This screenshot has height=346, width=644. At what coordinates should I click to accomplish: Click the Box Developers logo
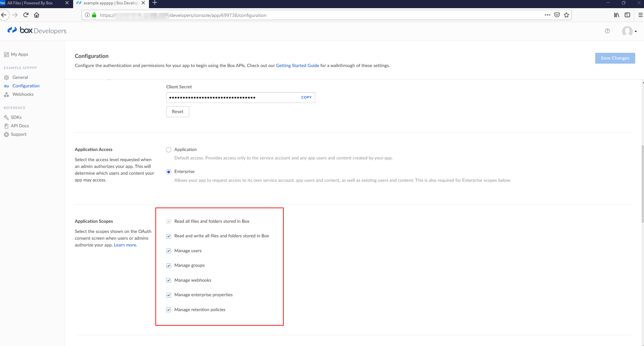click(x=37, y=30)
